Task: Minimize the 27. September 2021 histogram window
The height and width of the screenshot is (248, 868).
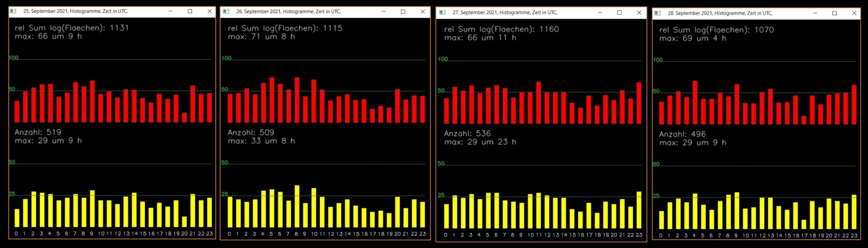Action: click(x=600, y=12)
